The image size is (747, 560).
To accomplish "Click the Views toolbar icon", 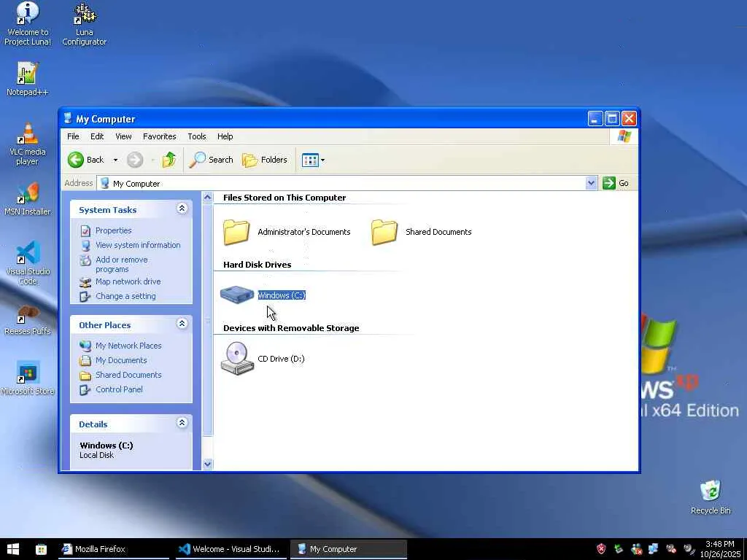I will (x=309, y=160).
